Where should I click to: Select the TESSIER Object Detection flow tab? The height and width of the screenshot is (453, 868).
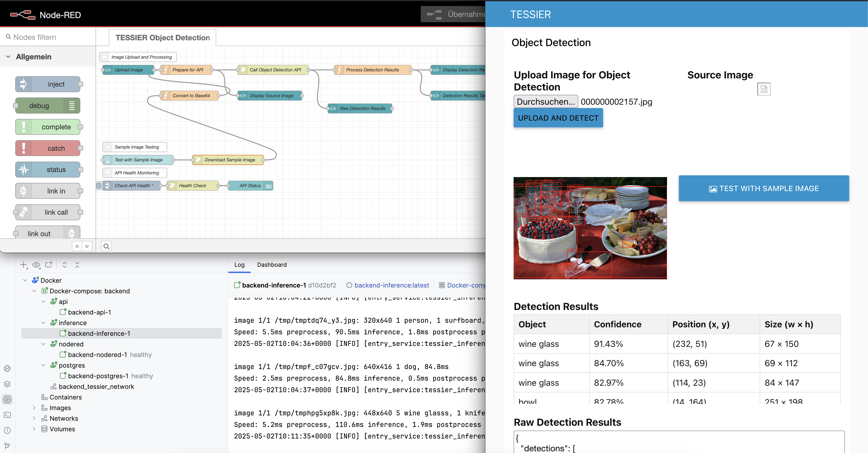pos(162,38)
